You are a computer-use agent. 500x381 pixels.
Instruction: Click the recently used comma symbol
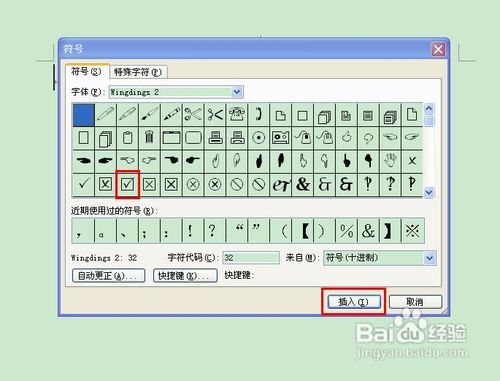point(83,231)
